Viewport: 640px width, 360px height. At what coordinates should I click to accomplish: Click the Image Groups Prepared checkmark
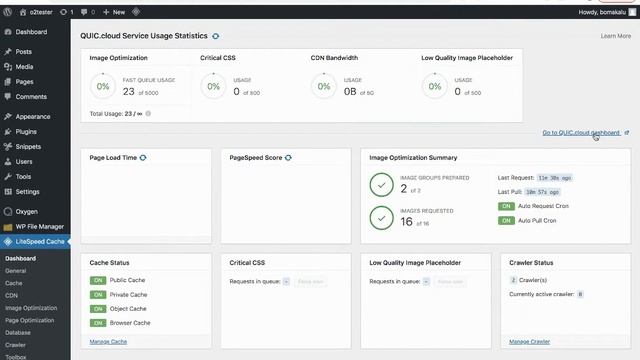tap(381, 185)
